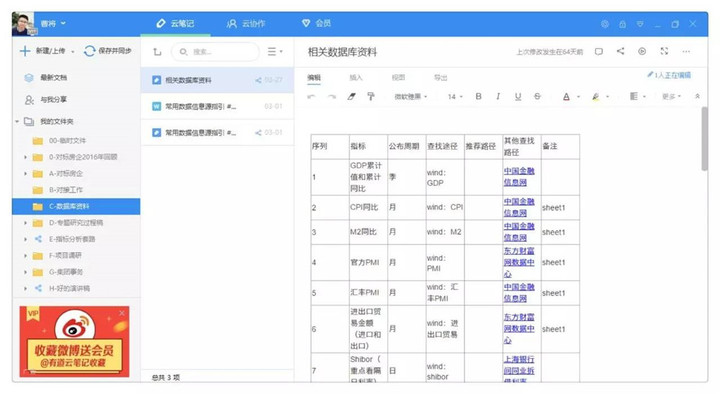Screen dimensions: 720x394
Task: Toggle strikethrough formatting
Action: tap(537, 96)
